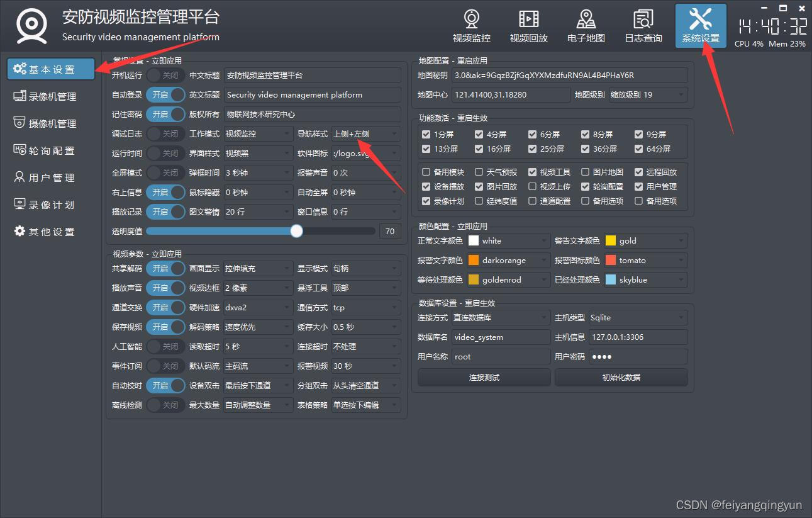Open the 硬件加速 dxva2 dropdown
Viewport: 812px width, 518px height.
(258, 307)
